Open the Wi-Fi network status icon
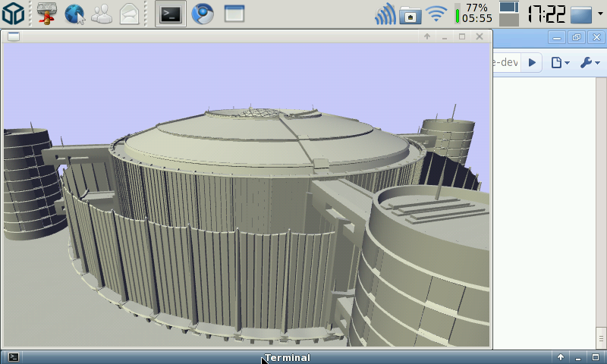 coord(436,14)
